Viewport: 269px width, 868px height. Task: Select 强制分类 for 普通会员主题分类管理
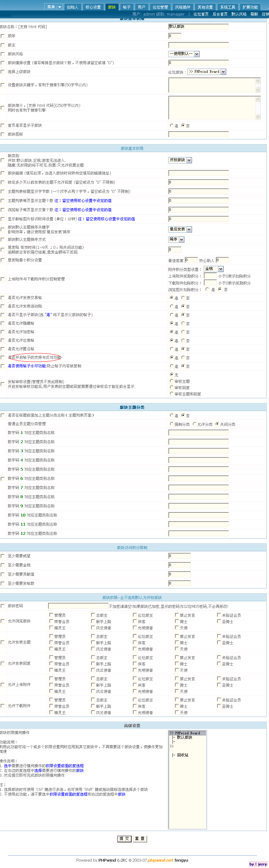[172, 424]
